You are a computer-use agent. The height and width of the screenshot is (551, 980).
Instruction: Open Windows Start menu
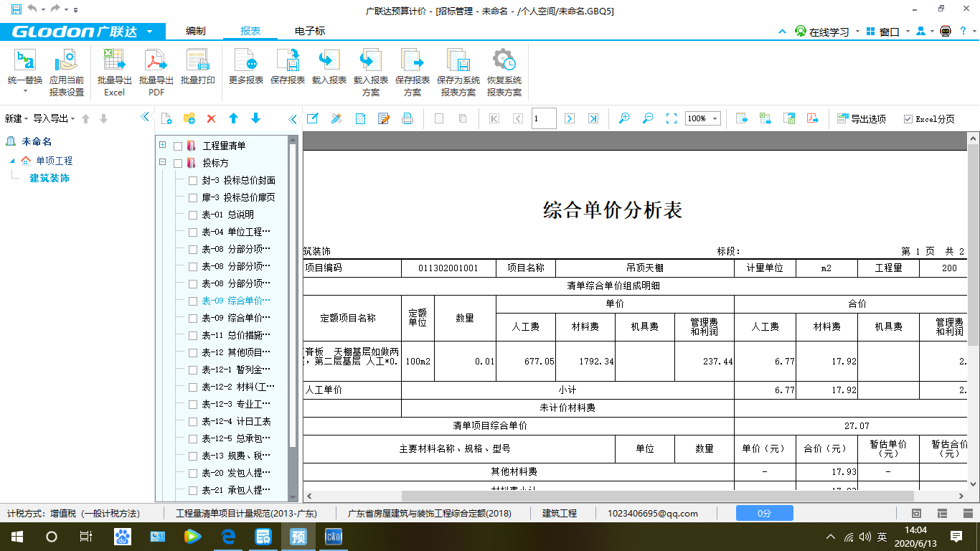click(17, 536)
